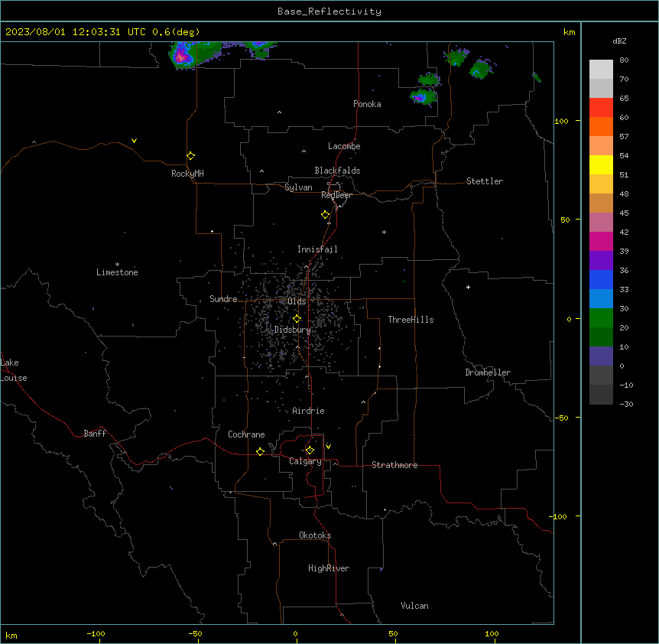The image size is (659, 644).
Task: Pick the magenta swatch in the dBZ scale
Action: click(x=601, y=242)
